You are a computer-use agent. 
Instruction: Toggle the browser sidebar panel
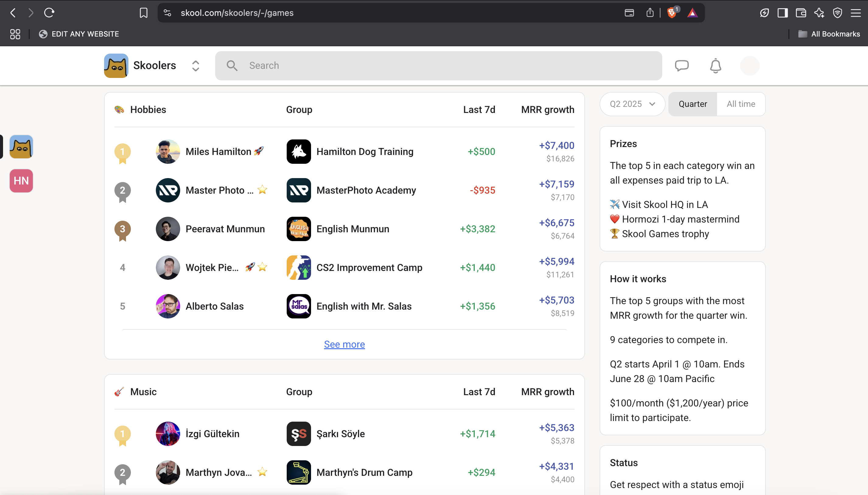tap(783, 13)
